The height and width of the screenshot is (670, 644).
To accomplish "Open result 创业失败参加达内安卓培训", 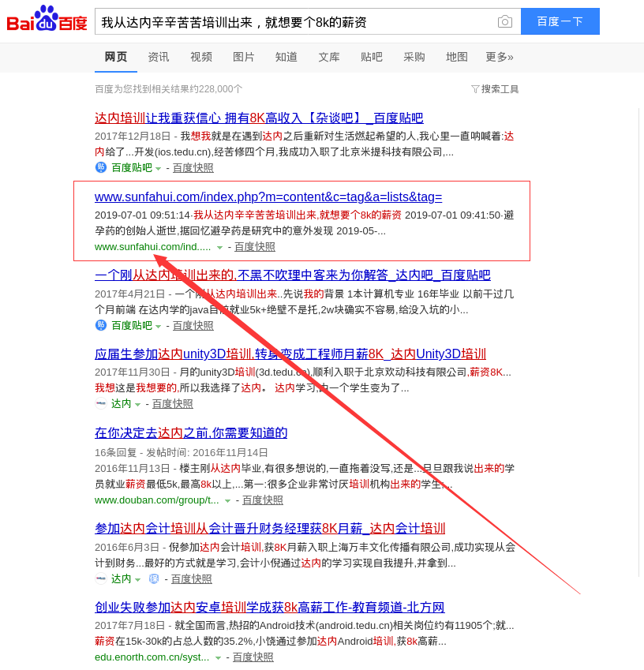I will [x=270, y=607].
